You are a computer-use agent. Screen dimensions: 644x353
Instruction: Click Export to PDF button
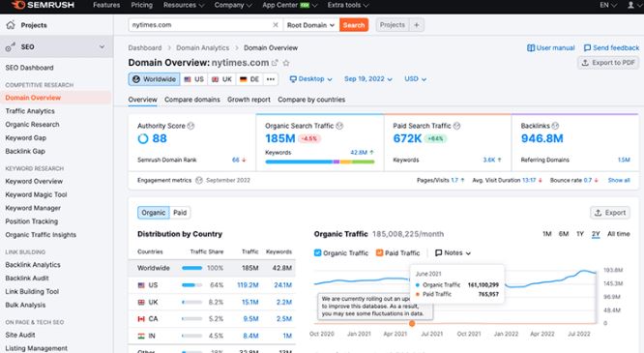click(x=608, y=63)
